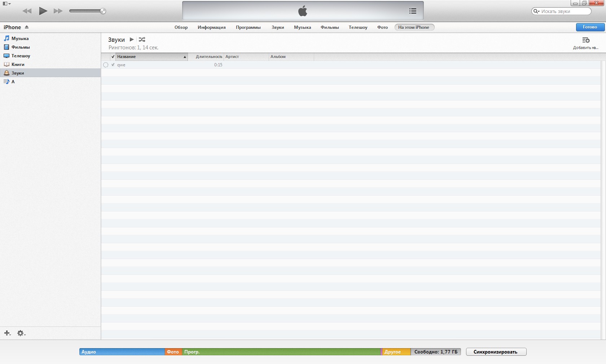Screen dimensions: 606x364
Task: Click the Прогр. segment of the capacity bar
Action: pos(281,352)
